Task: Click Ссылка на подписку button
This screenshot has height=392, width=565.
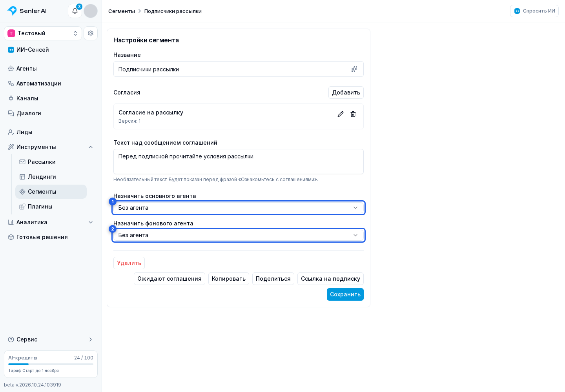Action: pyautogui.click(x=330, y=279)
